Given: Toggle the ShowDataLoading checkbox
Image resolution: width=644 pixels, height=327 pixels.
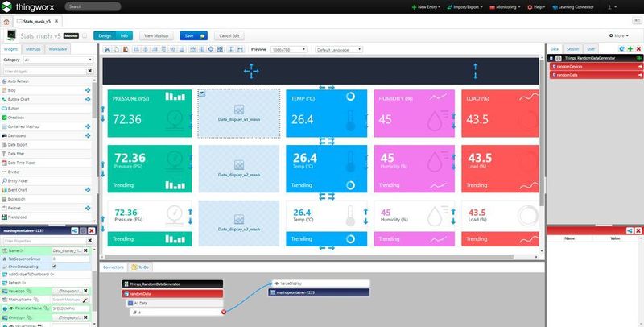Looking at the screenshot, I should [x=54, y=267].
